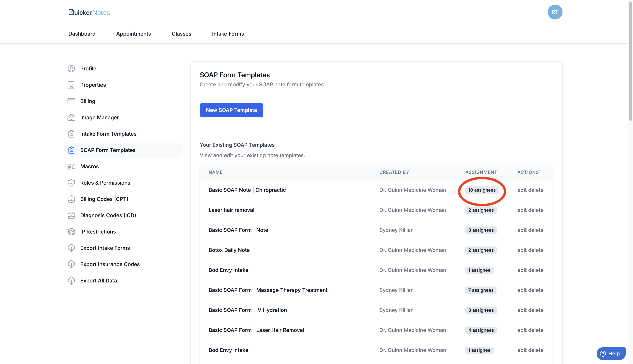
Task: Click the Export All Data cloud icon
Action: pos(71,280)
